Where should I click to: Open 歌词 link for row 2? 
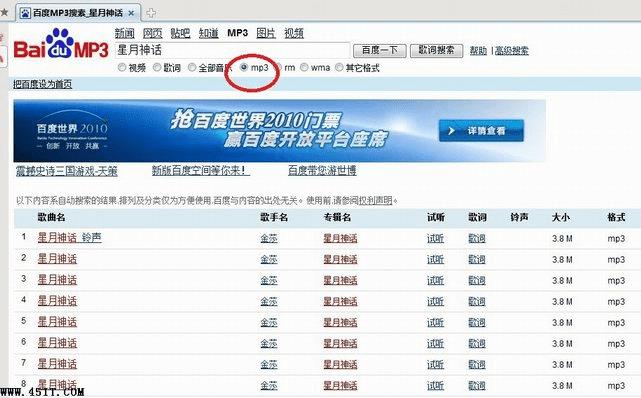[x=477, y=259]
